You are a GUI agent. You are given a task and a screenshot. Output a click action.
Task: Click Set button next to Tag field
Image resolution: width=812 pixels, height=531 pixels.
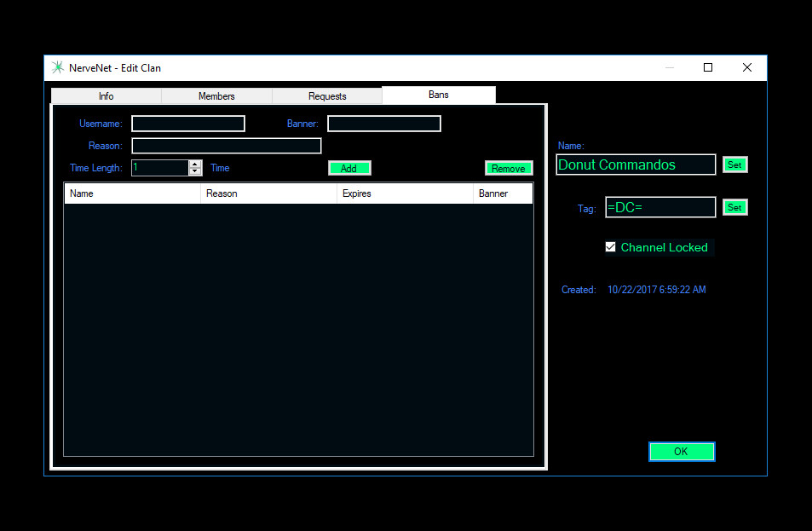(x=734, y=208)
